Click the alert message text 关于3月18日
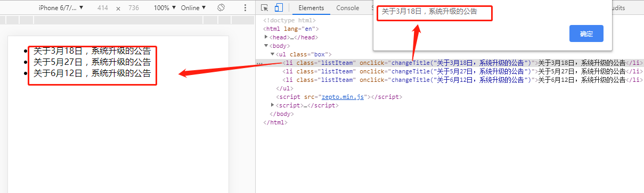Viewport: 644px width, 193px height. 429,11
